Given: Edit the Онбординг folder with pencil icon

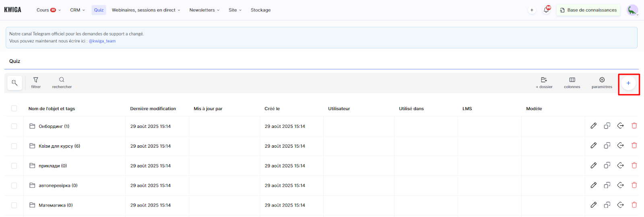Looking at the screenshot, I should point(593,126).
